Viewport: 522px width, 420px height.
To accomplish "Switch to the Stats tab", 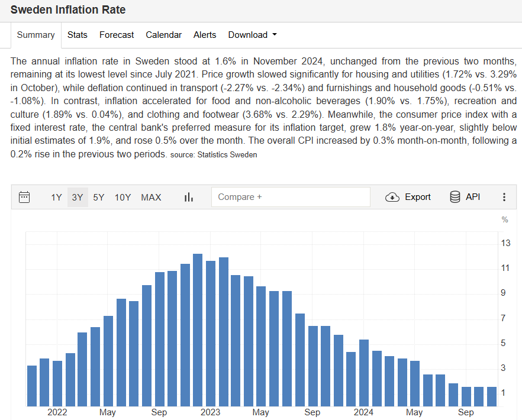I will 77,35.
